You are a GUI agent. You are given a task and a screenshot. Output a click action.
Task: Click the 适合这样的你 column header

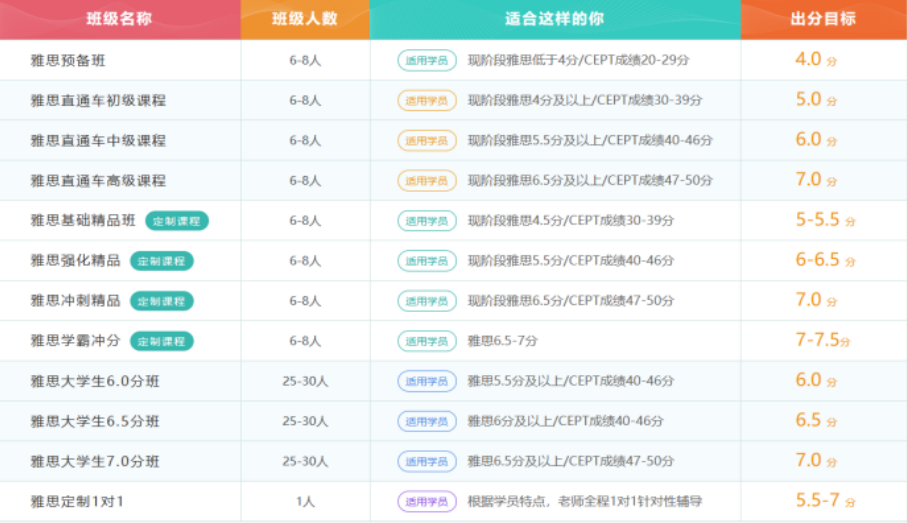click(x=555, y=19)
